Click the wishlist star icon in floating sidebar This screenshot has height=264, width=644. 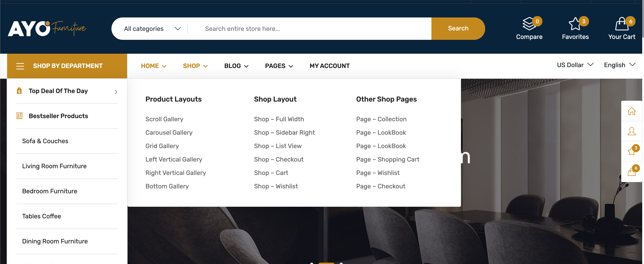coord(631,151)
